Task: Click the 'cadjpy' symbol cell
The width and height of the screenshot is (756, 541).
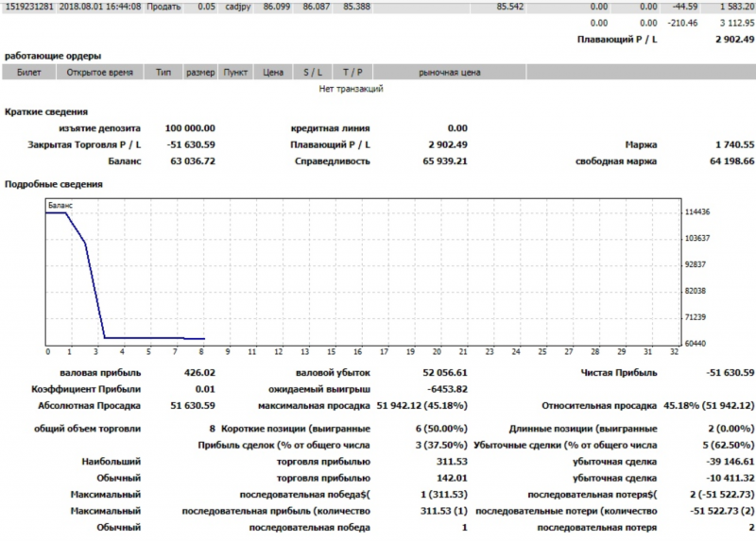Action: 238,7
